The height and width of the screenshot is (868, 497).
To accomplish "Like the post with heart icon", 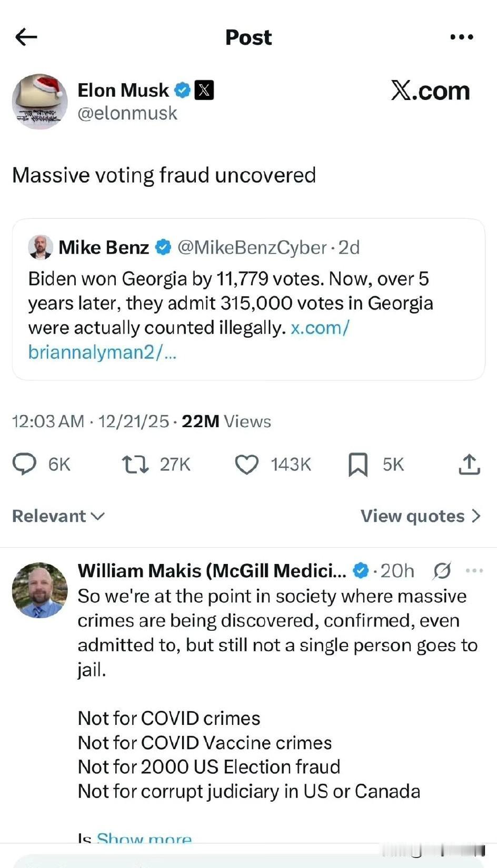I will coord(246,465).
